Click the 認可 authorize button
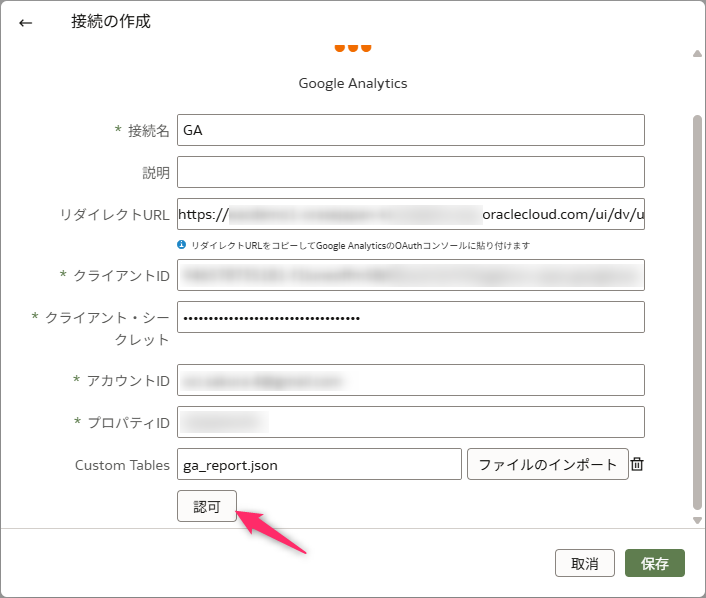This screenshot has width=706, height=598. (x=207, y=506)
